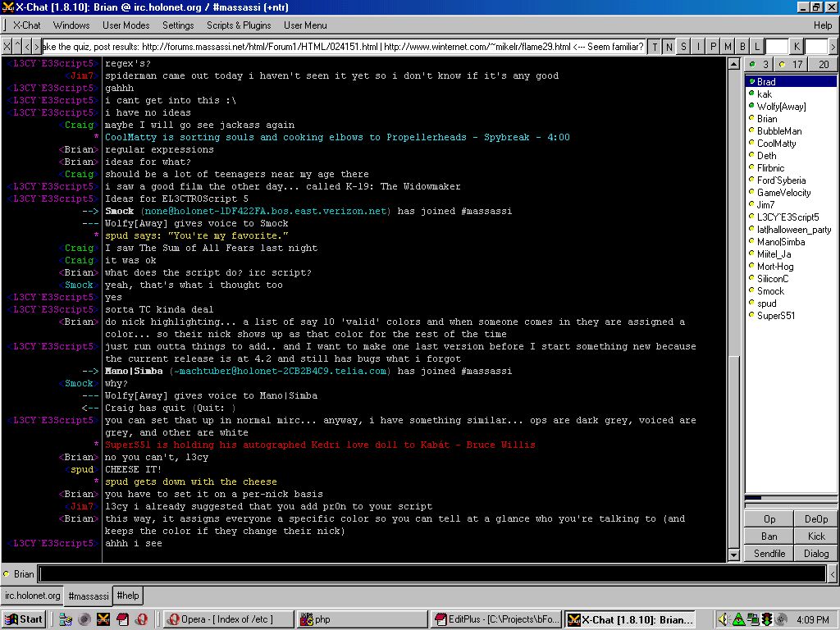The height and width of the screenshot is (630, 840).
Task: Click the Windows Start button
Action: (24, 619)
